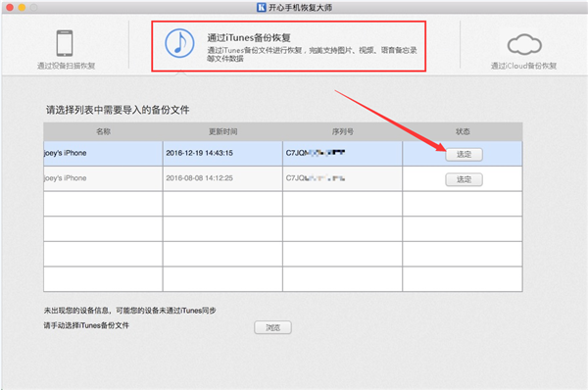Click the date 2016-12-19 14:43:15

[x=200, y=153]
